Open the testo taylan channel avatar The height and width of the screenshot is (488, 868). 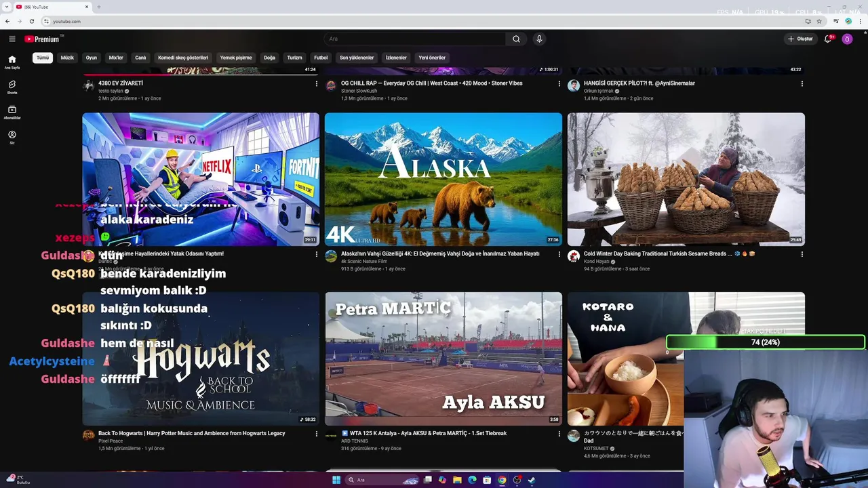pyautogui.click(x=88, y=85)
